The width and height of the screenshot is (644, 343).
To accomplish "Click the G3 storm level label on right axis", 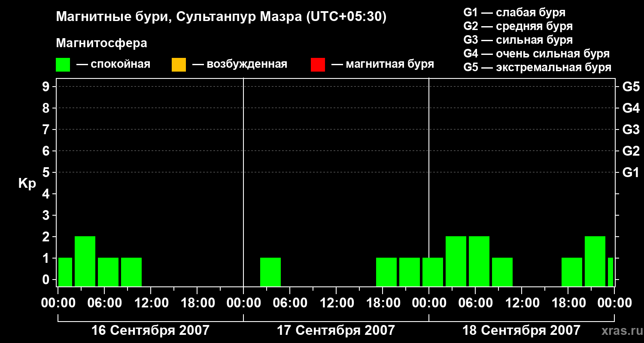I will [x=631, y=130].
